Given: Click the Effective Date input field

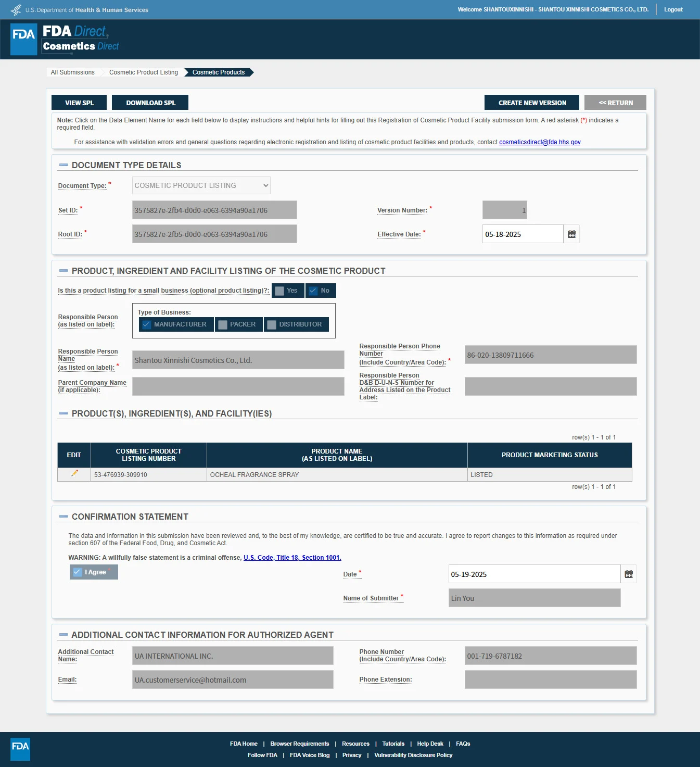Looking at the screenshot, I should (523, 234).
